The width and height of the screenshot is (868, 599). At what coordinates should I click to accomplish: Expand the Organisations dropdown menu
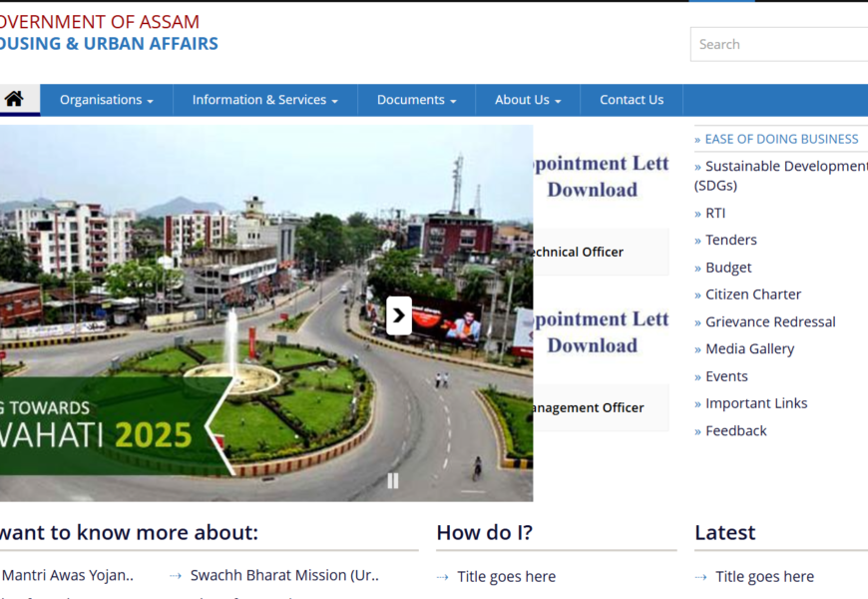point(106,100)
